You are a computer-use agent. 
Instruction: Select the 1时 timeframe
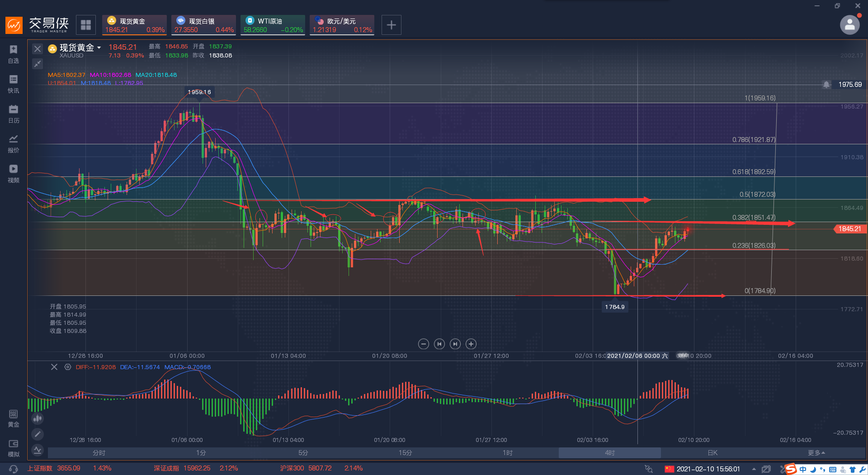(508, 453)
